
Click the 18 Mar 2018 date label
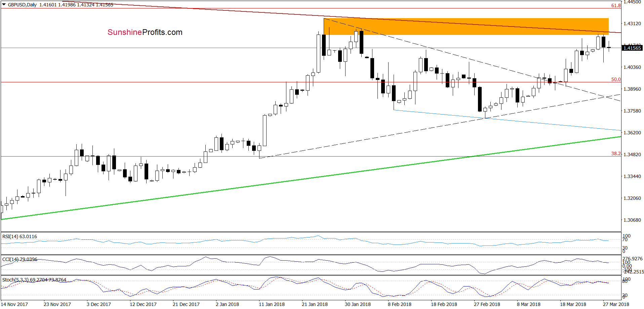pyautogui.click(x=573, y=304)
